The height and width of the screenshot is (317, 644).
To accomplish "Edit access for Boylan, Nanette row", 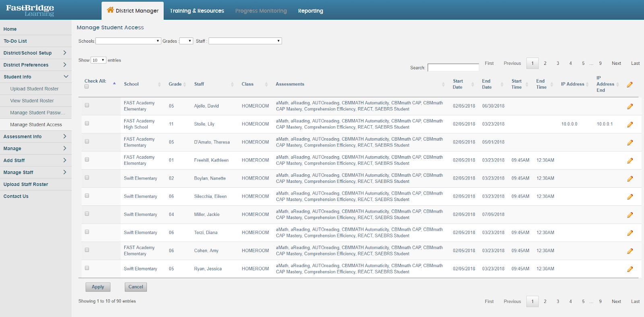I will click(x=630, y=179).
